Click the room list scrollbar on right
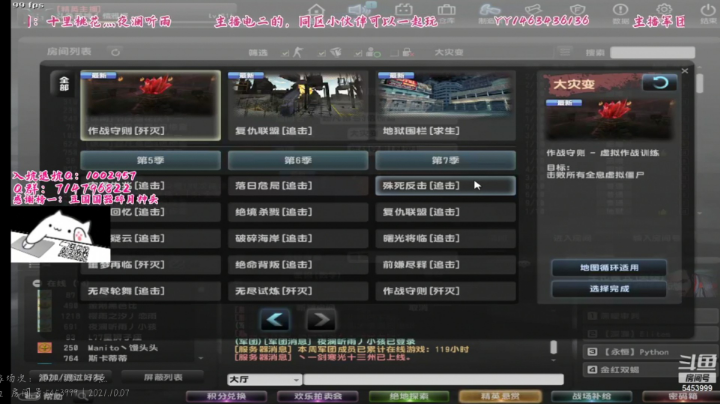720x404 pixels. [699, 84]
